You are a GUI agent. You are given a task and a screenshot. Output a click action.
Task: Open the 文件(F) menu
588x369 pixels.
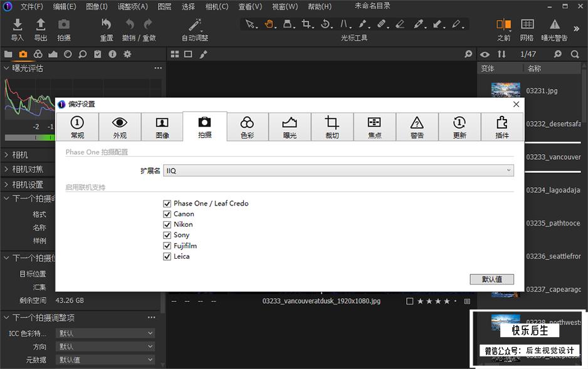tap(31, 7)
